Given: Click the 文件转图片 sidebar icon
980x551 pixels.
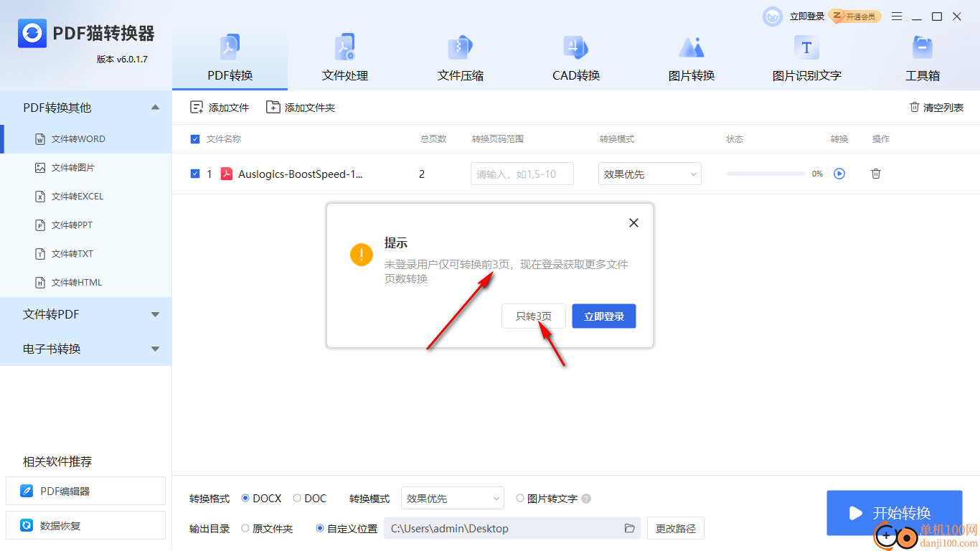Looking at the screenshot, I should click(40, 168).
